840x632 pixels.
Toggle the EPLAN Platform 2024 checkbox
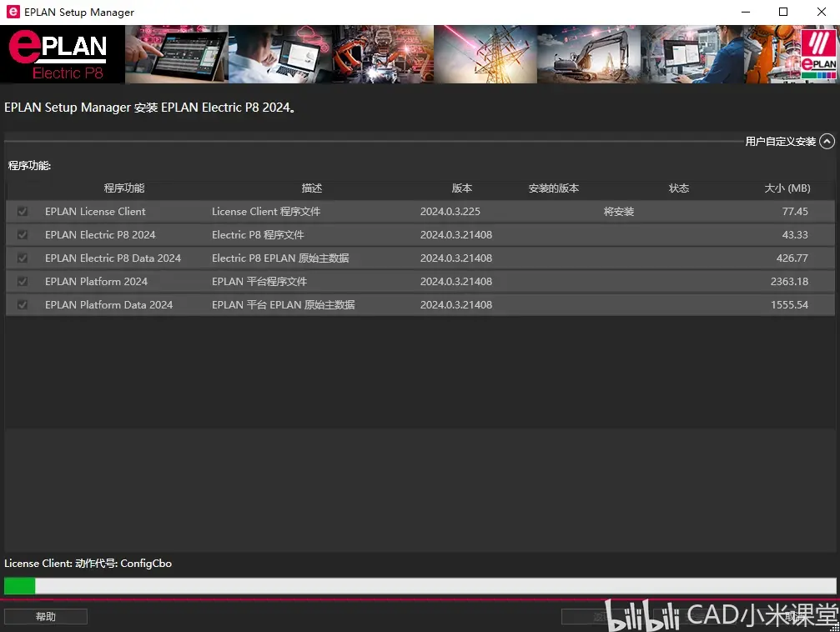tap(23, 281)
